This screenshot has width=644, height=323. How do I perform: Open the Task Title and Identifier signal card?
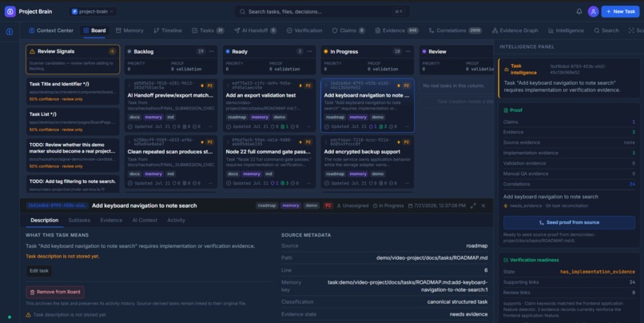72,91
